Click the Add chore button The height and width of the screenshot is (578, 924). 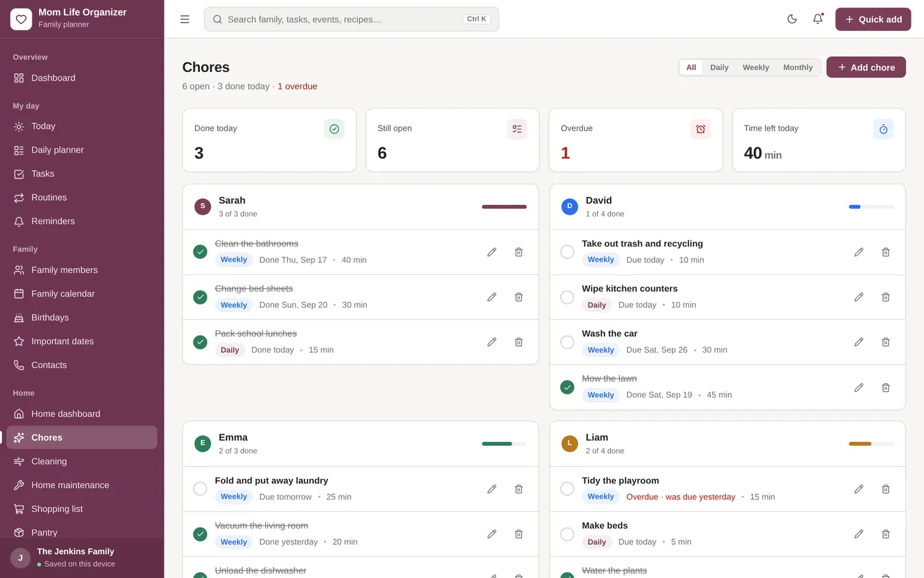click(x=866, y=67)
